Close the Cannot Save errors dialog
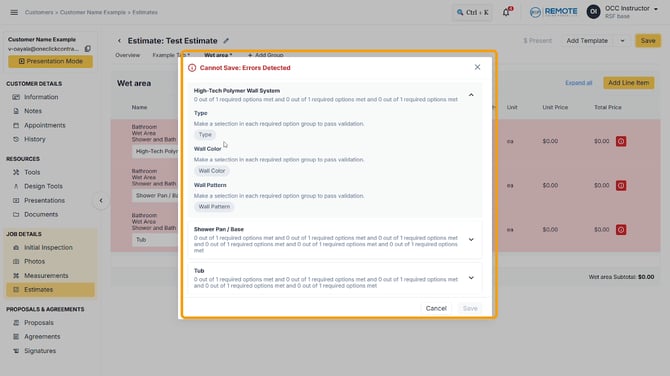 477,67
